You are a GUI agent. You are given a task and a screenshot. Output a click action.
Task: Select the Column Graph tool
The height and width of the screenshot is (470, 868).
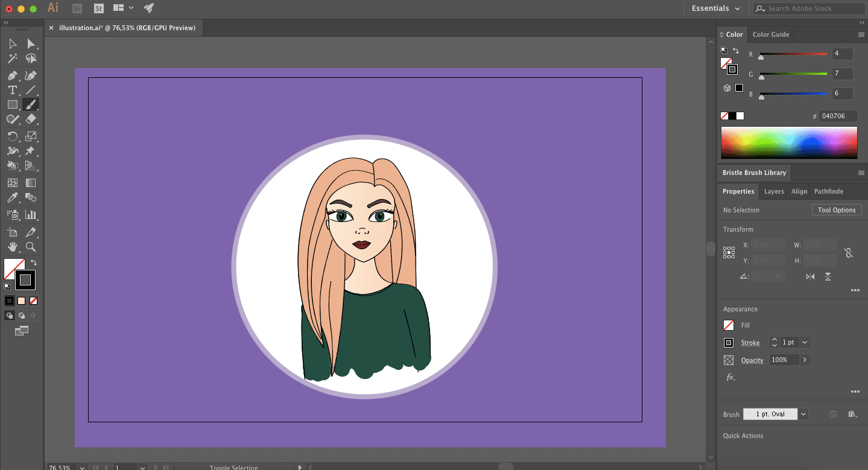(31, 214)
